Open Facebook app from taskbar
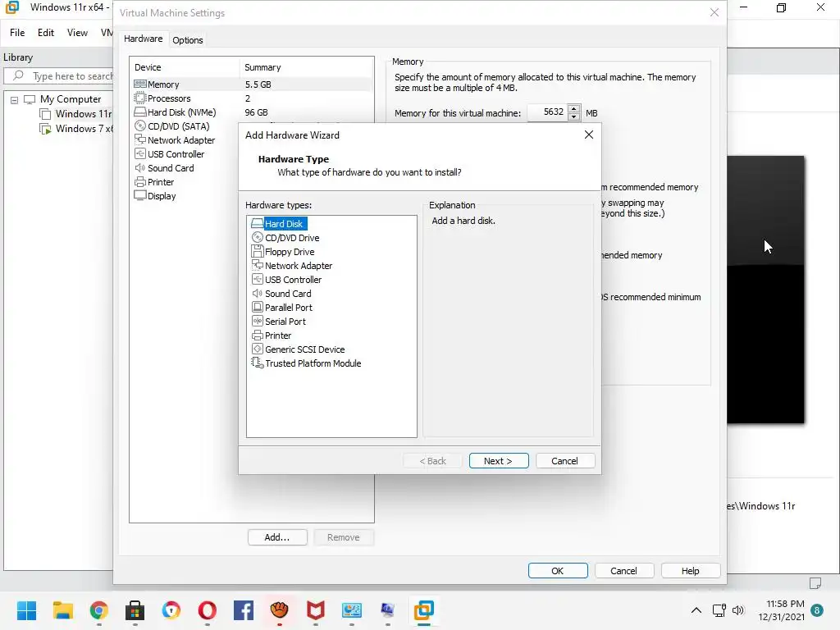 point(243,610)
